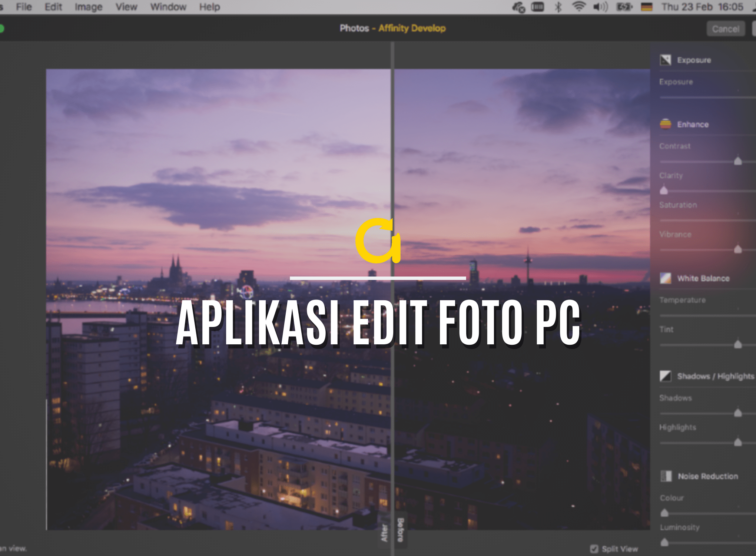
Task: Expand the Exposure section
Action: click(694, 60)
